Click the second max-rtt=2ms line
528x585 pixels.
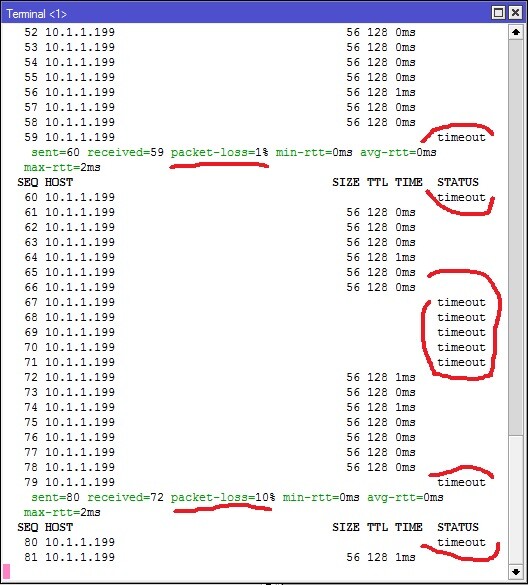[x=62, y=512]
